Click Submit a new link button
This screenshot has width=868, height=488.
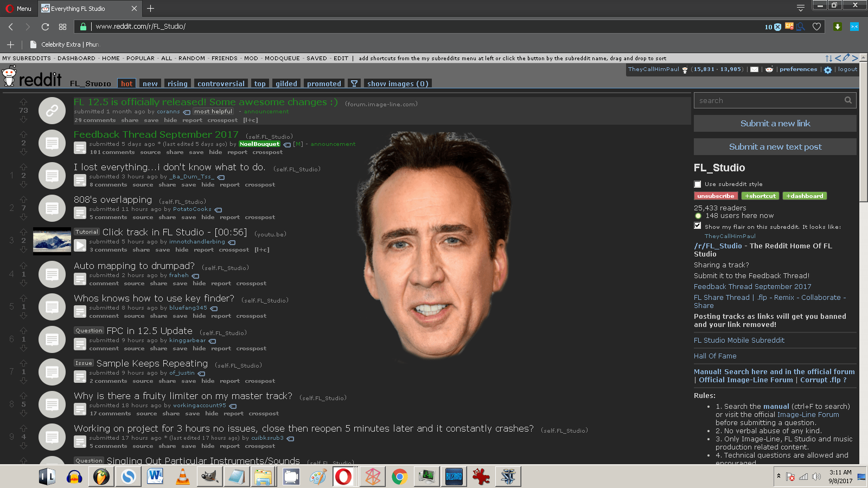coord(775,124)
